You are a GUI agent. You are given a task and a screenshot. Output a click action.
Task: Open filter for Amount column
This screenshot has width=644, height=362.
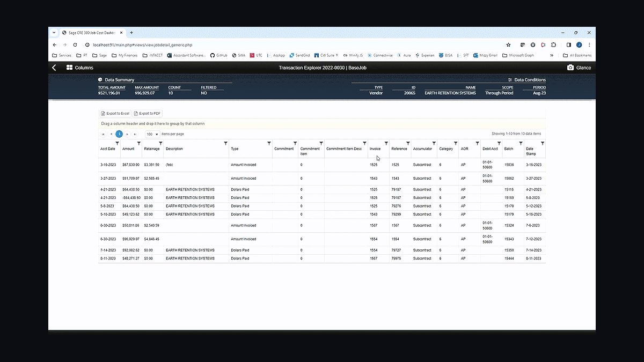pyautogui.click(x=139, y=143)
